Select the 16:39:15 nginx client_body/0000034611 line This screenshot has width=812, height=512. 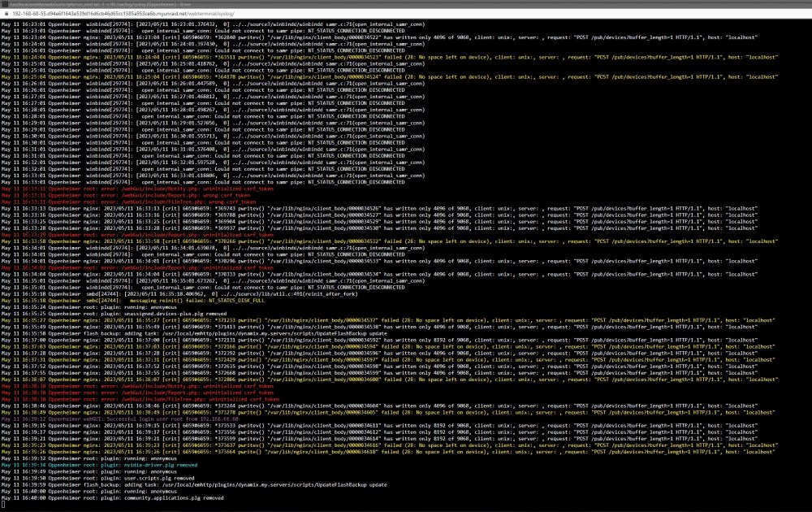pyautogui.click(x=379, y=426)
